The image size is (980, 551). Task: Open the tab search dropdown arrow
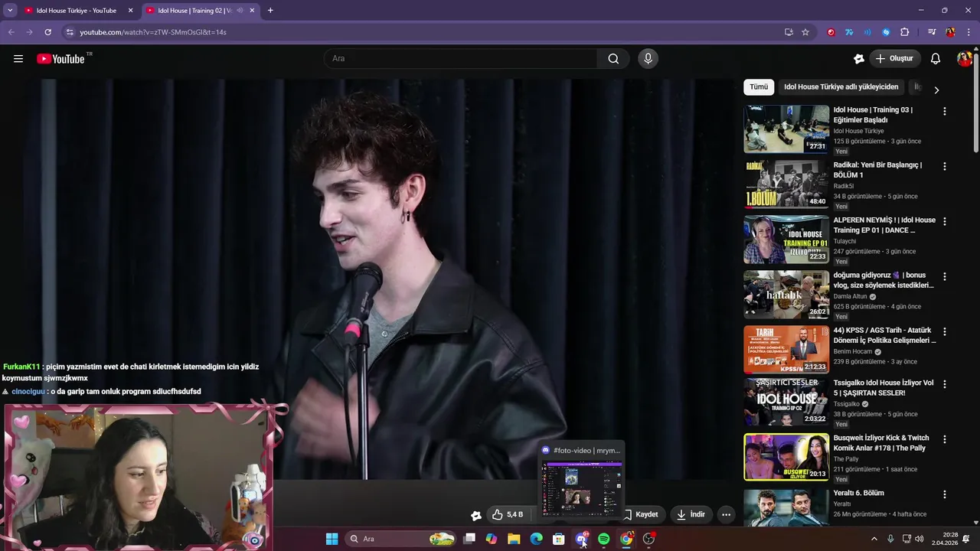tap(10, 11)
